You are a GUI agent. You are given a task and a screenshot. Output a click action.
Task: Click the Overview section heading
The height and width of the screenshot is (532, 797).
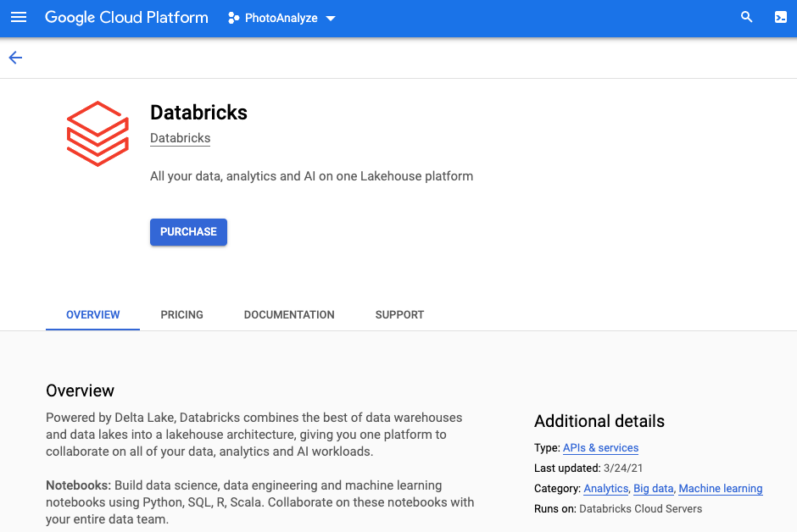80,391
